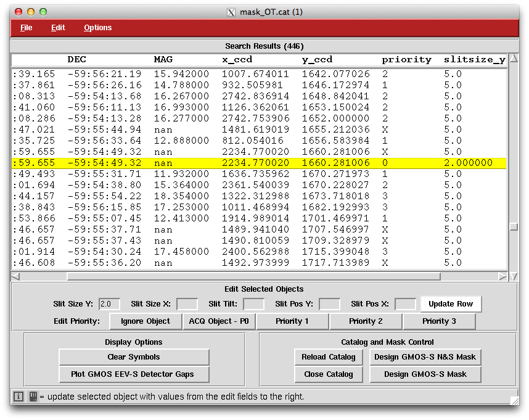This screenshot has height=420, width=529.
Task: Click the Search Results (446) heading
Action: click(264, 46)
